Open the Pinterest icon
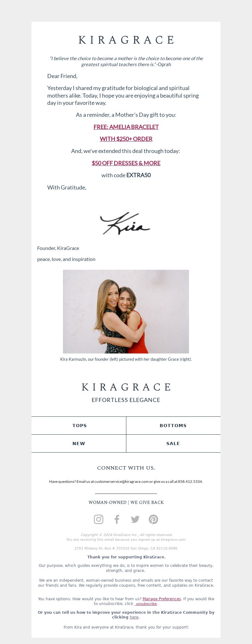The height and width of the screenshot is (644, 252). pos(153,519)
